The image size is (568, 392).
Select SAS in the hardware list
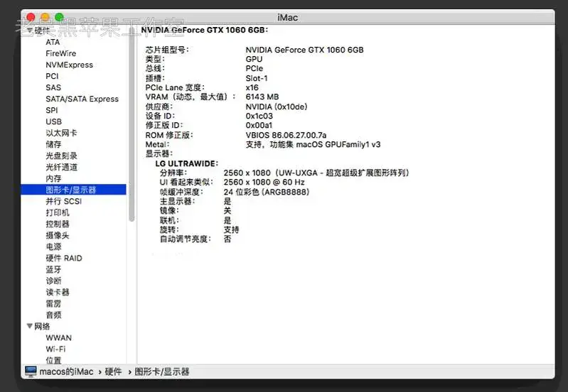pos(53,87)
